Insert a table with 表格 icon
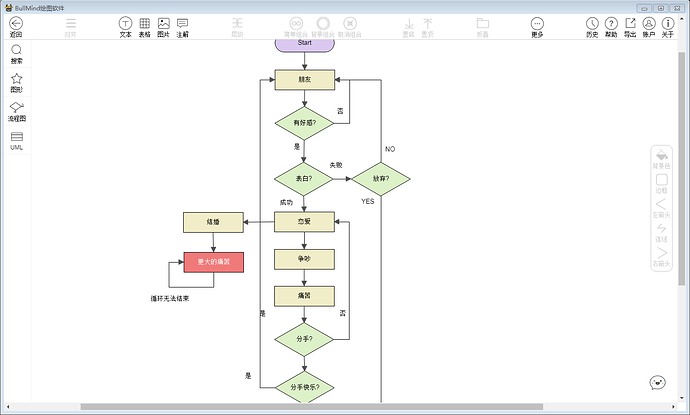 pos(144,23)
